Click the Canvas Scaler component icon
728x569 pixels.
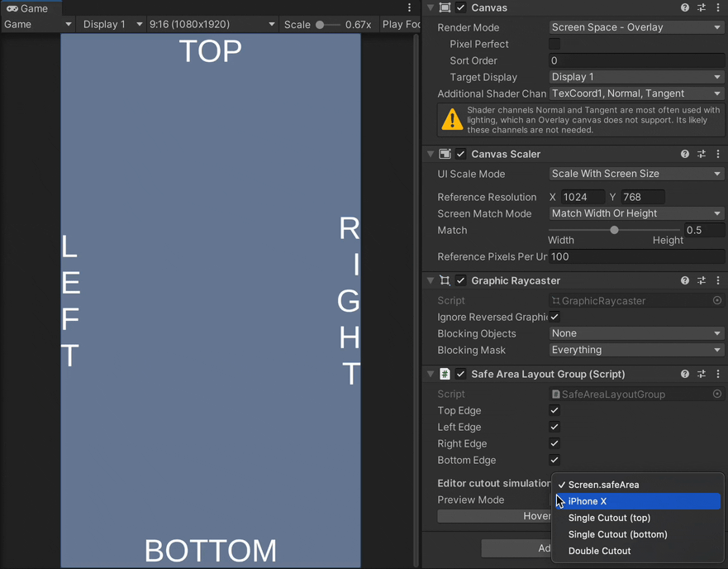tap(445, 154)
